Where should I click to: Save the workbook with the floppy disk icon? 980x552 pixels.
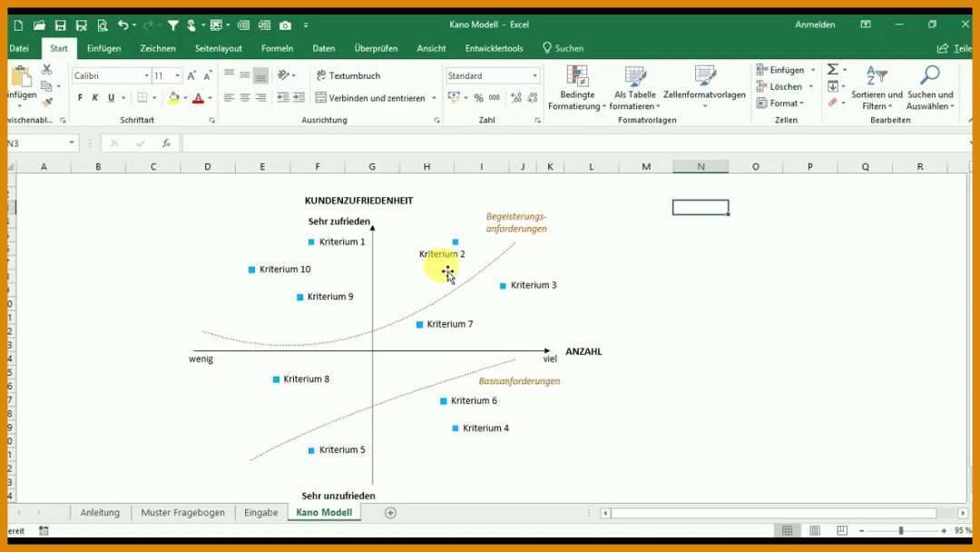pyautogui.click(x=60, y=25)
